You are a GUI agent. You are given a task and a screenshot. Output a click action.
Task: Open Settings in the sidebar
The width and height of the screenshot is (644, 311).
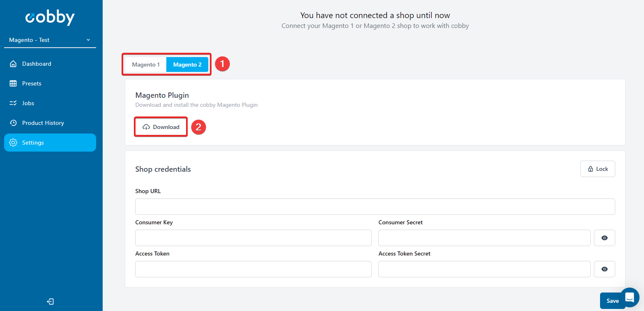pos(50,143)
